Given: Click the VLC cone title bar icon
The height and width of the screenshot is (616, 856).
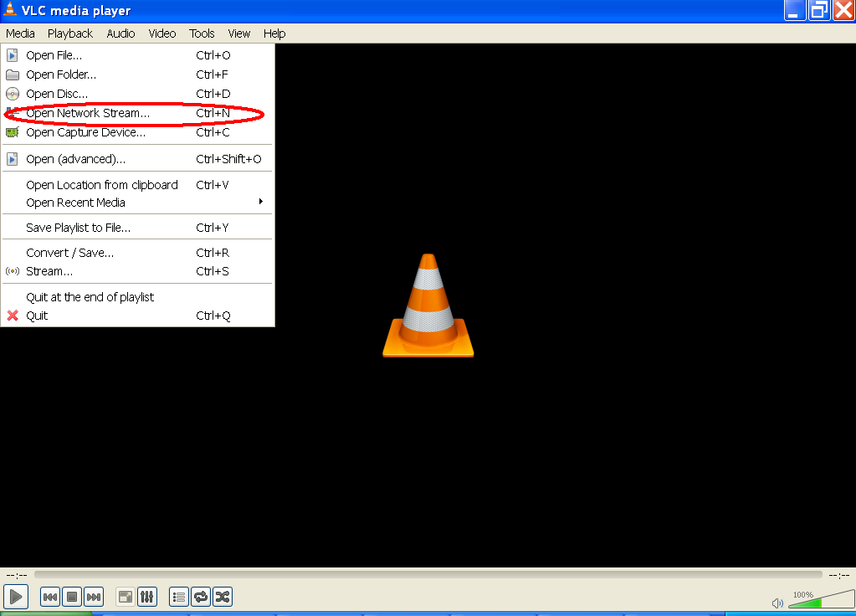Looking at the screenshot, I should click(x=10, y=9).
